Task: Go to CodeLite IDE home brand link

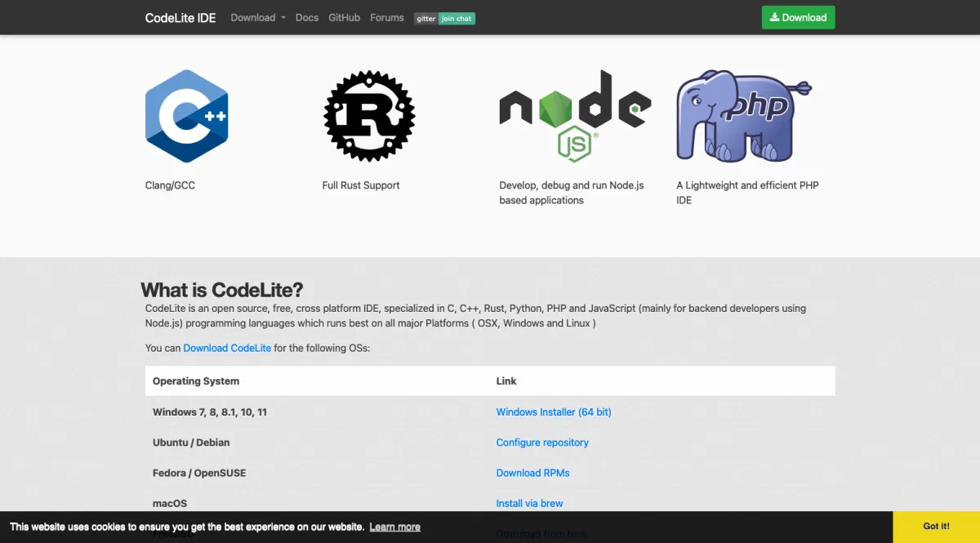Action: (x=180, y=17)
